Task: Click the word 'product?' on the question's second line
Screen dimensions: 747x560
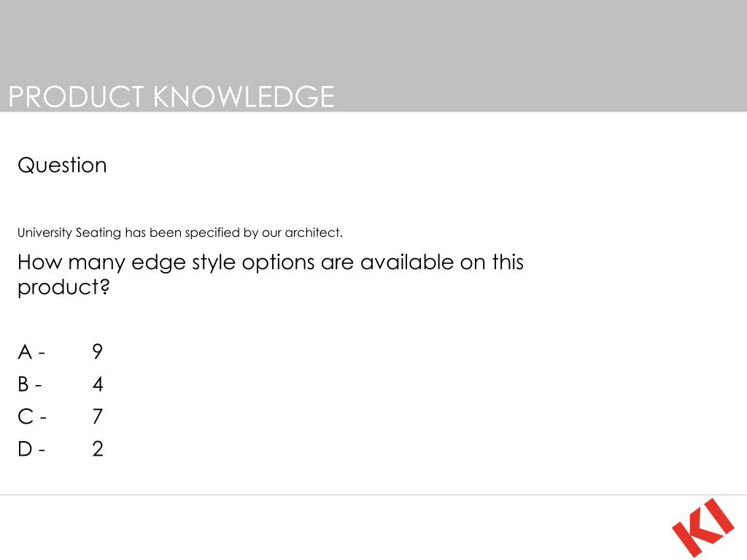Action: click(x=63, y=287)
